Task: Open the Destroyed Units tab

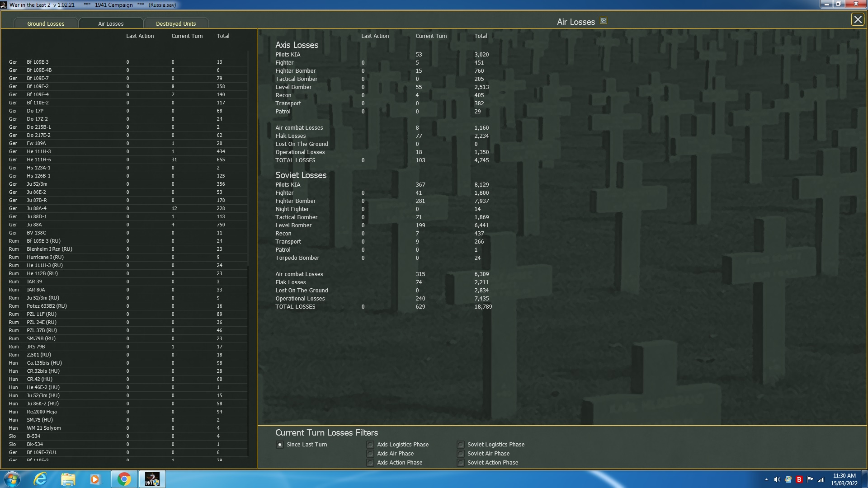Action: (x=176, y=23)
